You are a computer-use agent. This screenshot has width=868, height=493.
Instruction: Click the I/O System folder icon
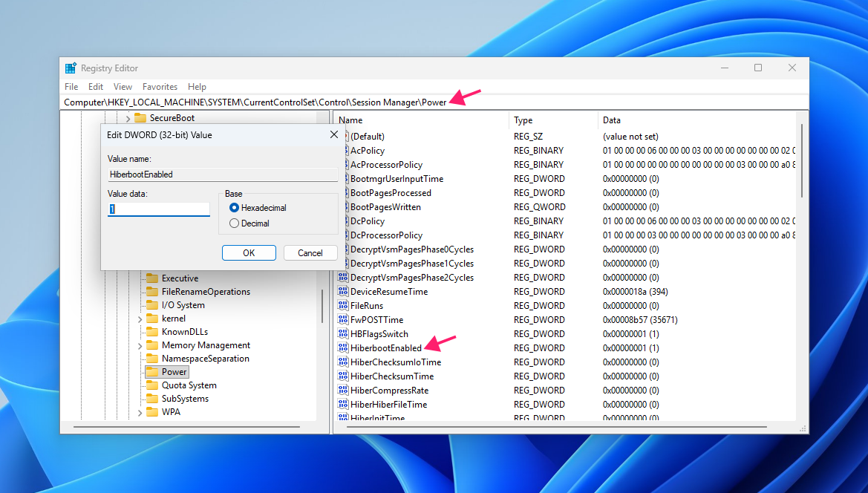pyautogui.click(x=151, y=305)
